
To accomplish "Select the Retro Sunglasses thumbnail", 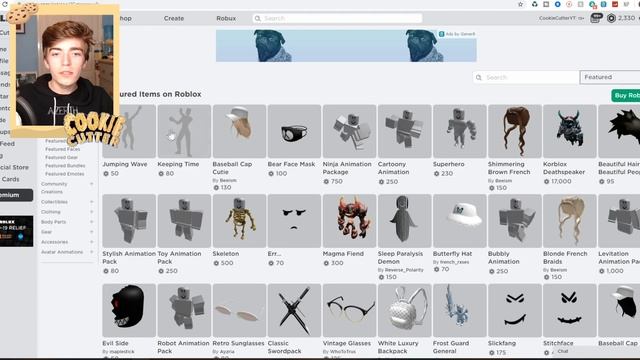I will [239, 311].
